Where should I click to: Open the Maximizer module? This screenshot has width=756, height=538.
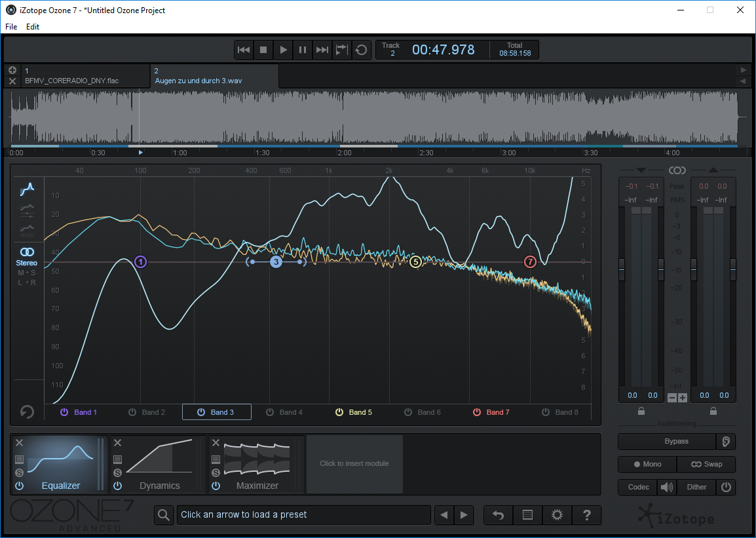(x=257, y=464)
